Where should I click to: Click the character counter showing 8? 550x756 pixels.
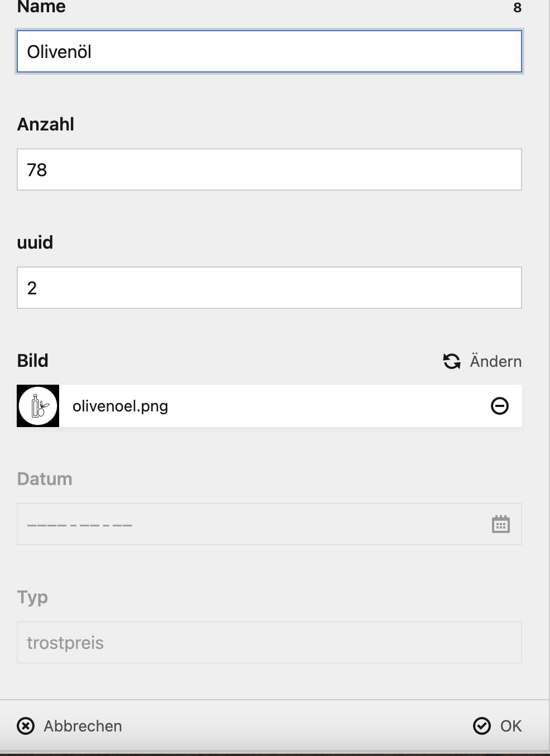517,8
